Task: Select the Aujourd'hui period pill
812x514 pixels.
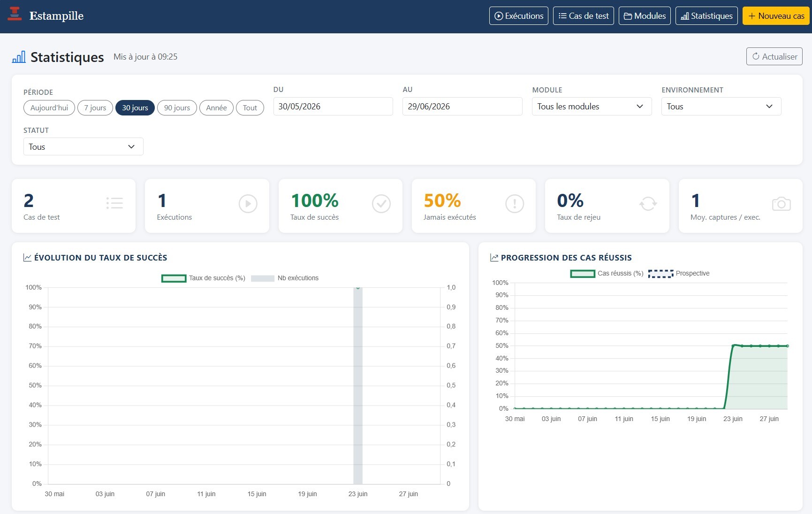Action: click(x=49, y=107)
